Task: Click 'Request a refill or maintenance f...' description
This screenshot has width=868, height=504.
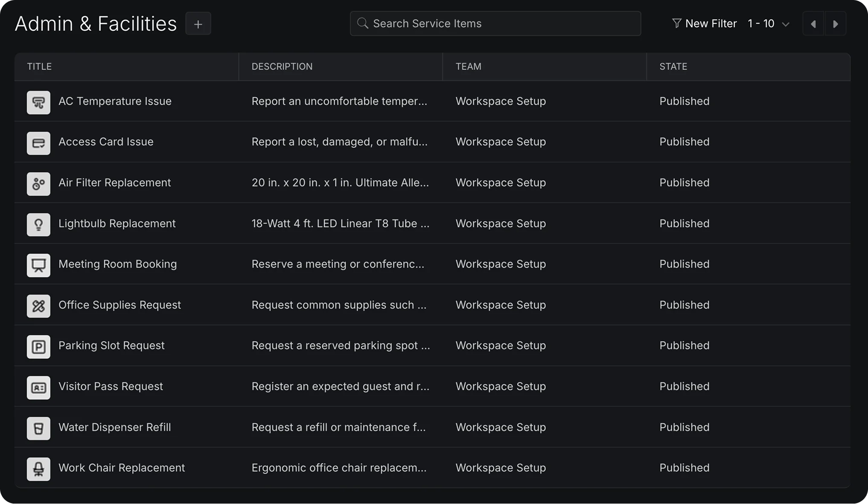Action: click(338, 428)
